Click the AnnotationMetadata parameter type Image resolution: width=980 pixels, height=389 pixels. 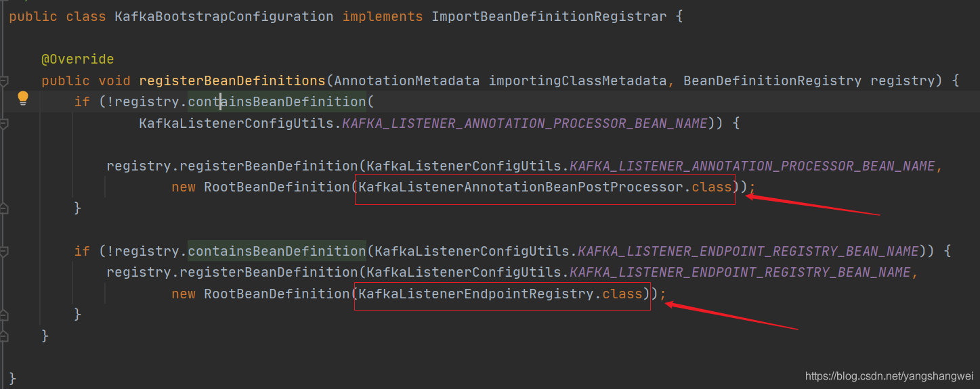[407, 81]
